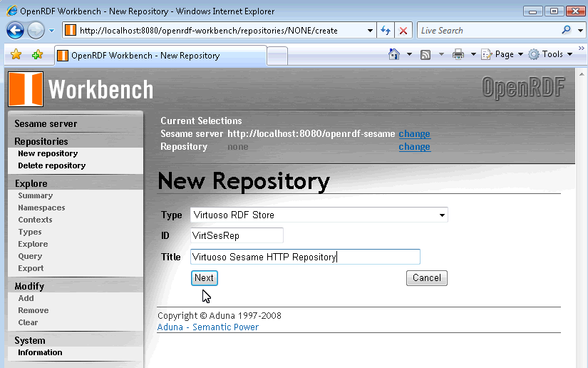This screenshot has width=588, height=368.
Task: Click change link for Sesame server
Action: [x=414, y=133]
